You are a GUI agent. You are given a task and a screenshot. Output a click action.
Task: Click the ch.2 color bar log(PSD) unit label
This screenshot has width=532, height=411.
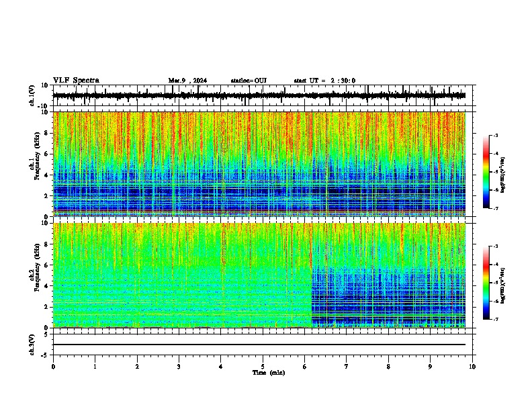[503, 286]
